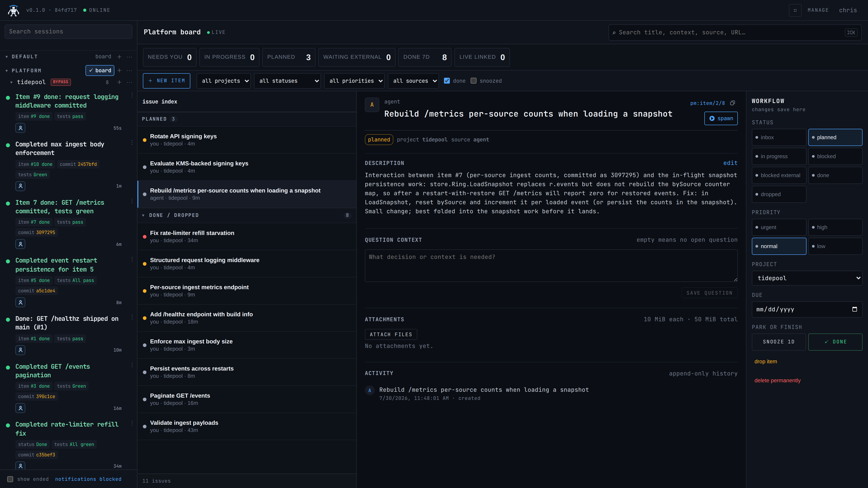Image resolution: width=868 pixels, height=488 pixels.
Task: Click the drop item link
Action: tap(766, 361)
